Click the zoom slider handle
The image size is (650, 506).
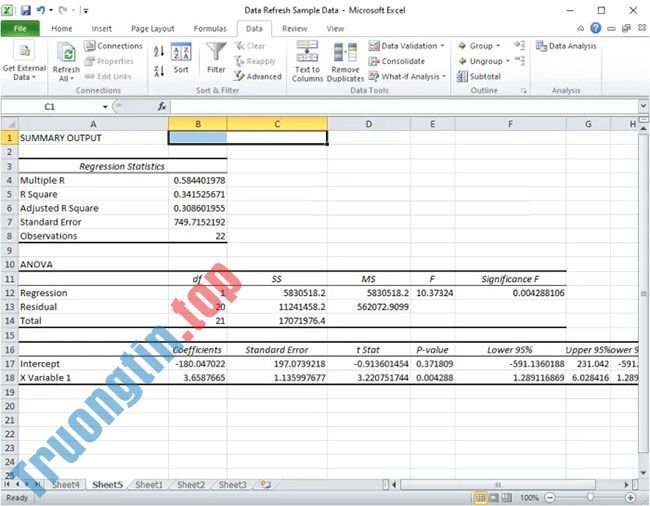click(x=590, y=497)
